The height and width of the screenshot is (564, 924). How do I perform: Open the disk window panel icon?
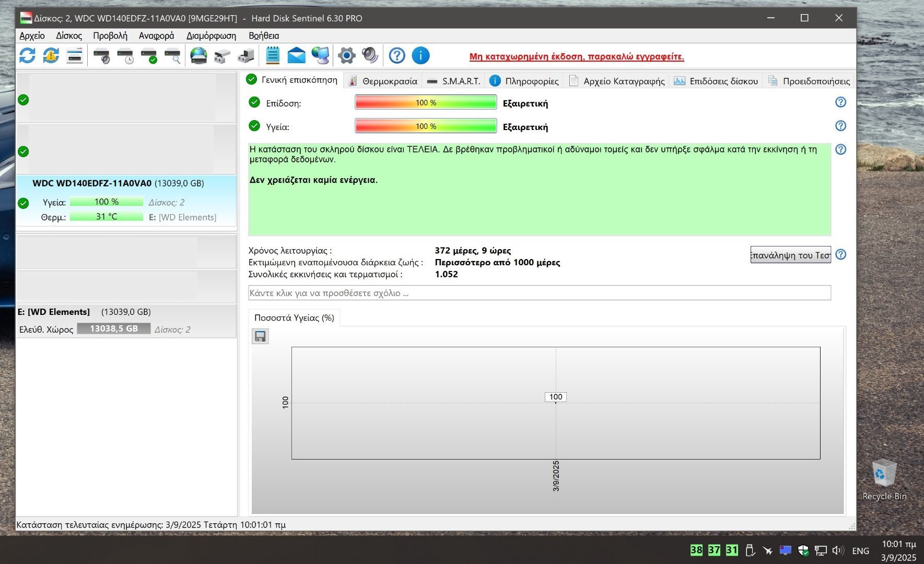pos(75,55)
